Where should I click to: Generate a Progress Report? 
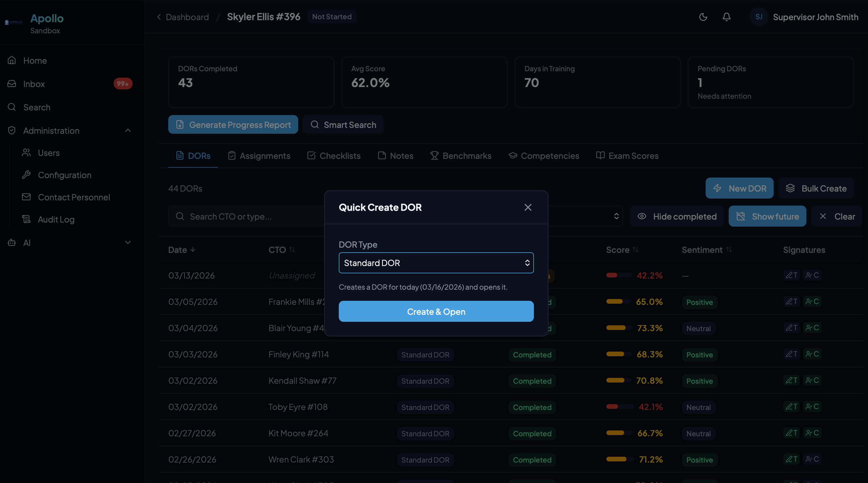point(233,124)
